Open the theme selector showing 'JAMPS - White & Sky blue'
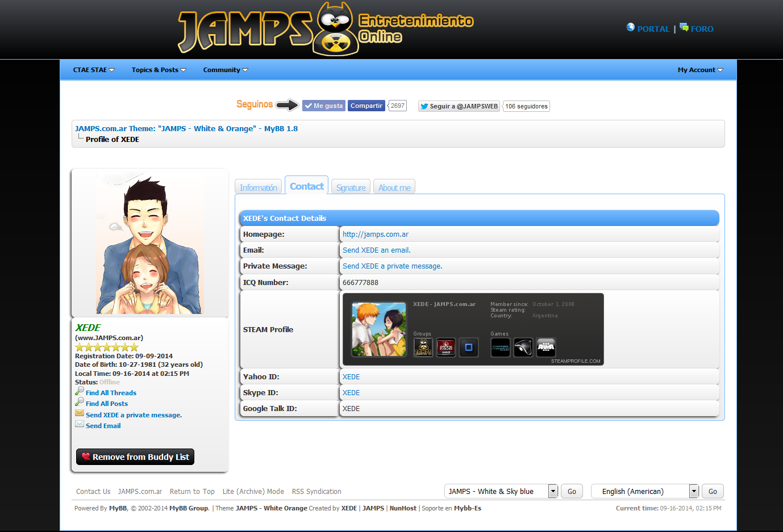The width and height of the screenshot is (783, 532). click(x=501, y=491)
